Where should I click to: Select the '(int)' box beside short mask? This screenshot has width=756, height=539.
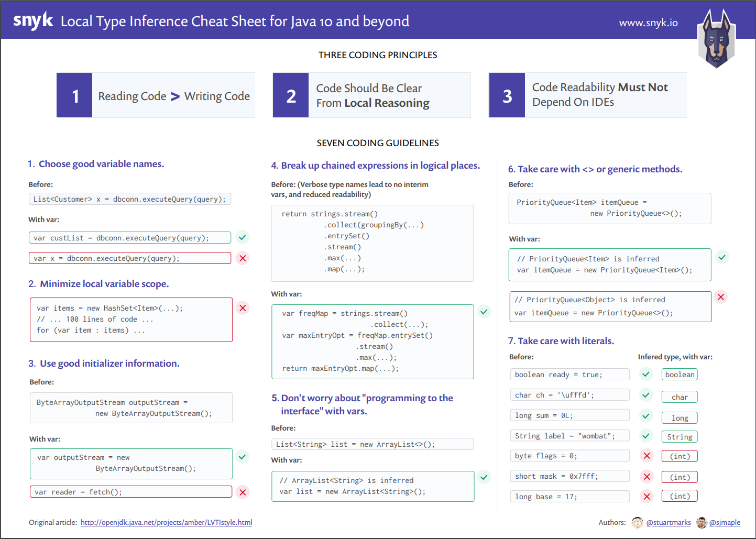680,477
